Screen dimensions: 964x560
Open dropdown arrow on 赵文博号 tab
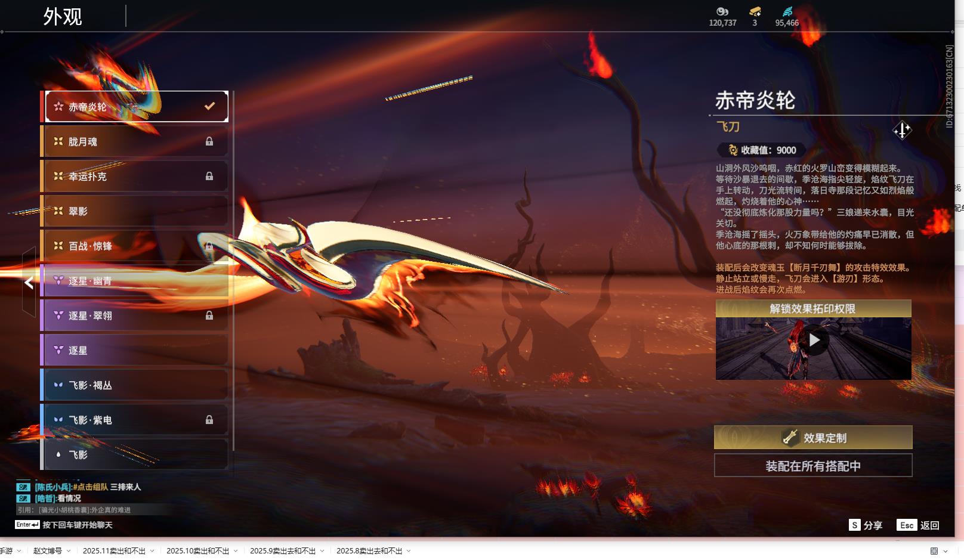[69, 550]
